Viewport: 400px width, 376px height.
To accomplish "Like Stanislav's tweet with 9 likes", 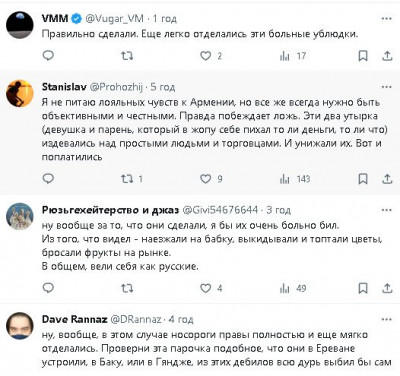I will [211, 179].
